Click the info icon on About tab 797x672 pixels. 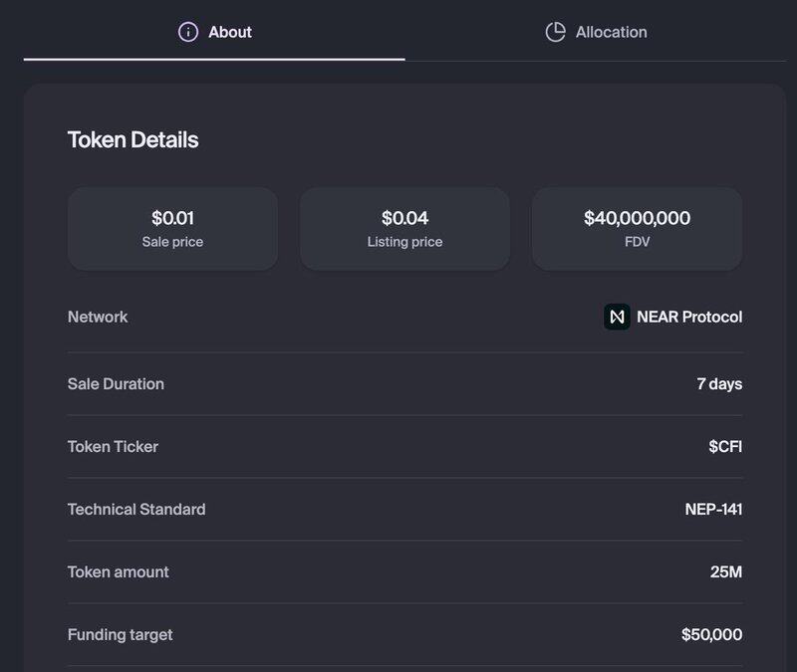188,32
